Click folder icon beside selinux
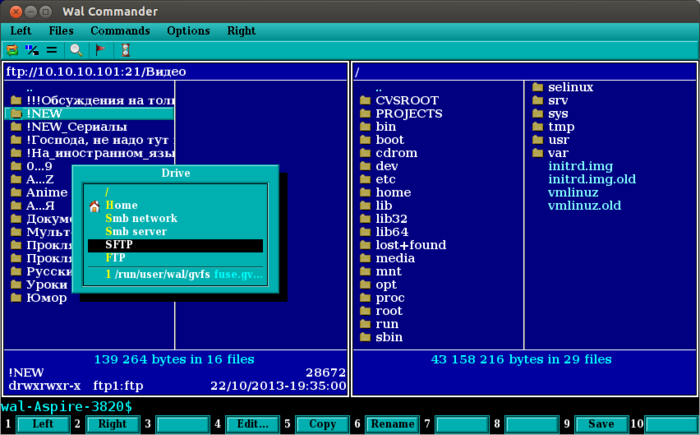The width and height of the screenshot is (700, 435). click(x=538, y=87)
